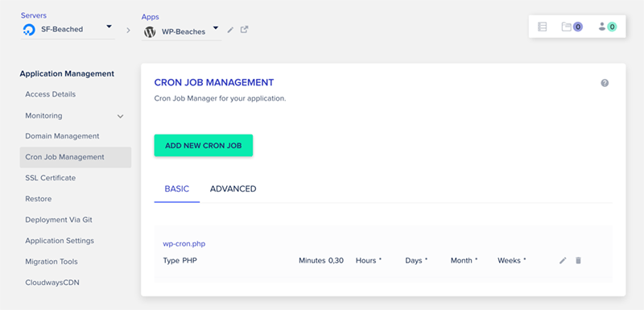Click the Weeks * value

512,261
